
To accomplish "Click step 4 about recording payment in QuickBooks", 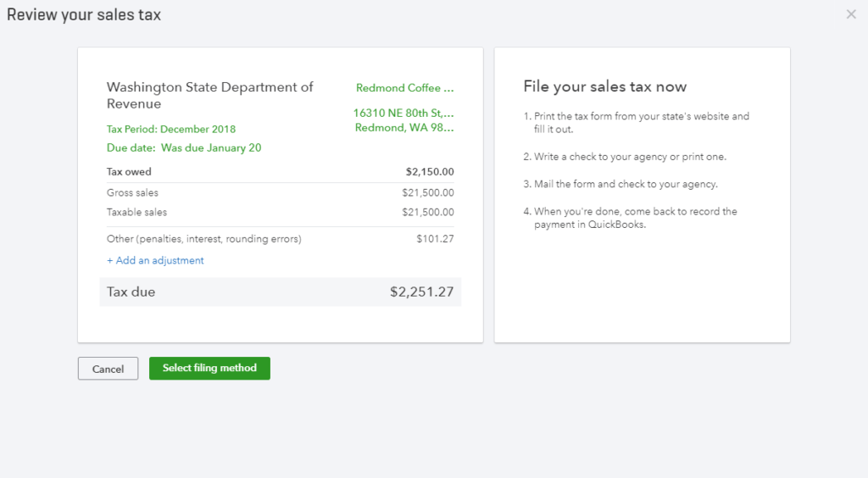I will tap(634, 218).
